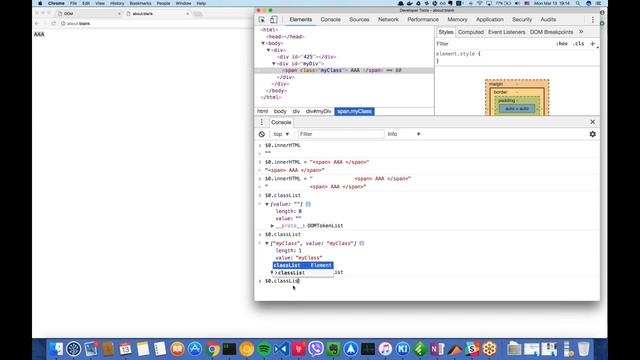The image size is (640, 360).
Task: Click info badge beside ["myClass", value: "myClass"]
Action: pyautogui.click(x=362, y=243)
